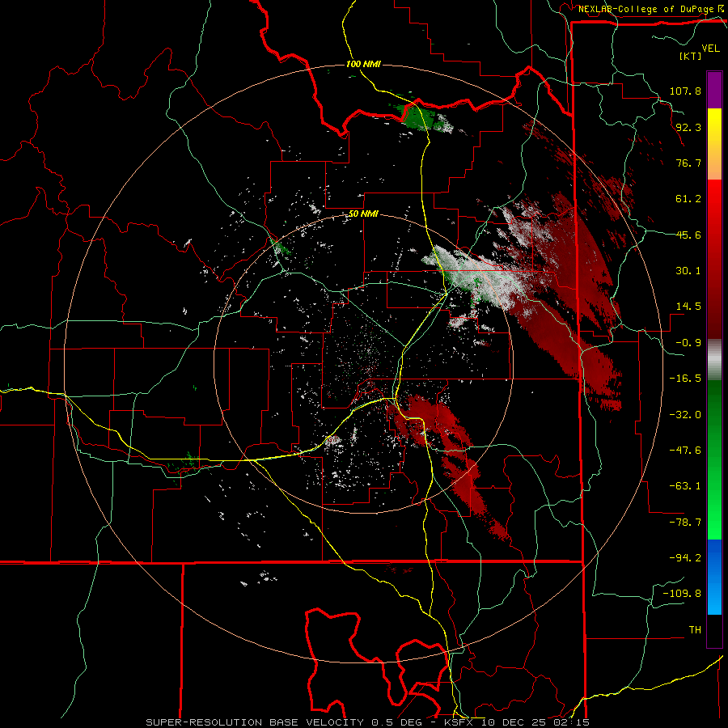Viewport: 728px width, 728px height.
Task: Click the 45.6 scale value
Action: pyautogui.click(x=688, y=235)
